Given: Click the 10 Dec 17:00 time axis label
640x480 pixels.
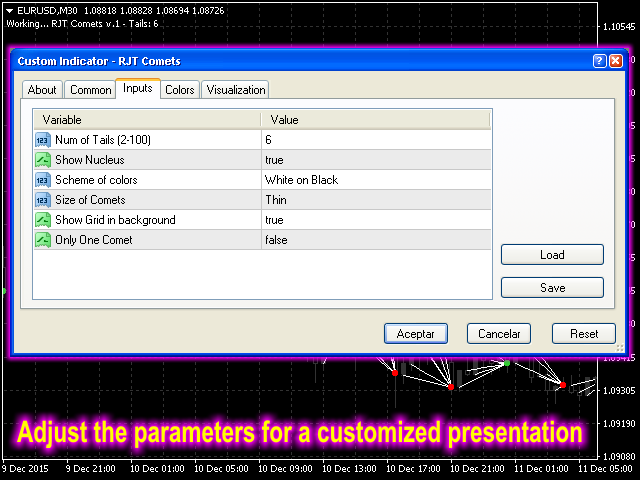Looking at the screenshot, I should click(413, 469).
